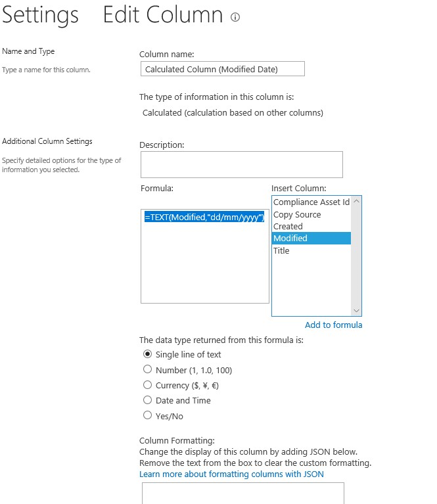
Task: Select Compliance Asset Id in Insert Column list
Action: click(x=311, y=202)
